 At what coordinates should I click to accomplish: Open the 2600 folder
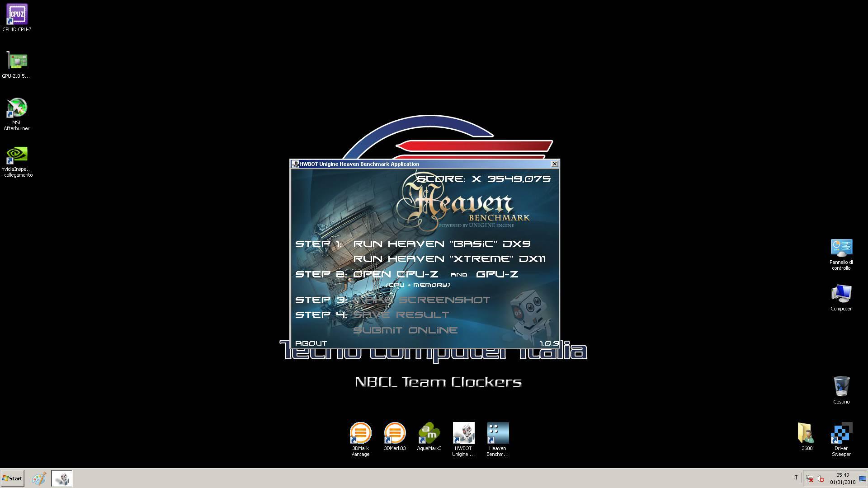pyautogui.click(x=807, y=436)
